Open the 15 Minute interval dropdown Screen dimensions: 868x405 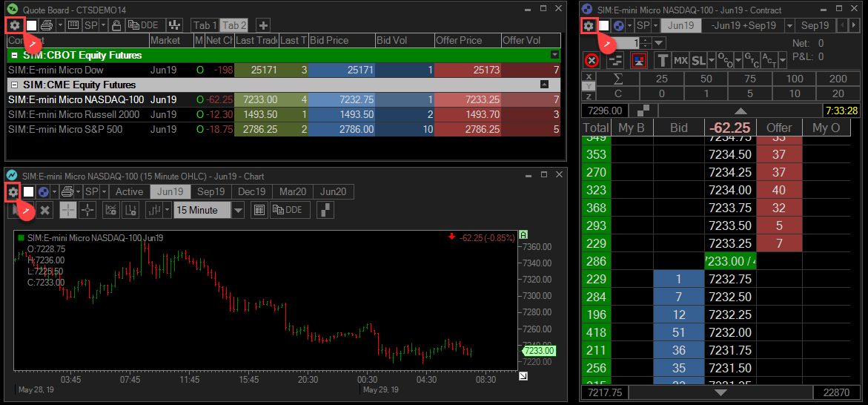238,210
